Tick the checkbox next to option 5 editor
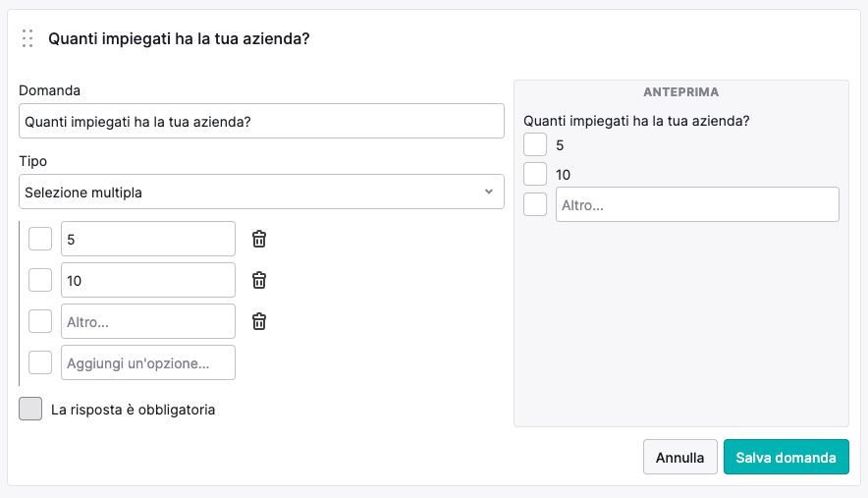The height and width of the screenshot is (498, 868). click(x=40, y=239)
